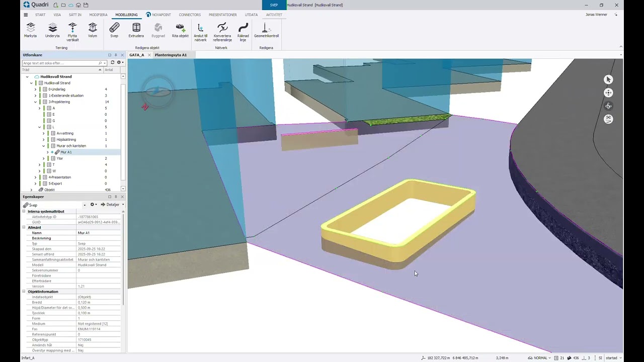The width and height of the screenshot is (644, 362).
Task: Click Jonas Wenner user name
Action: coord(596,15)
